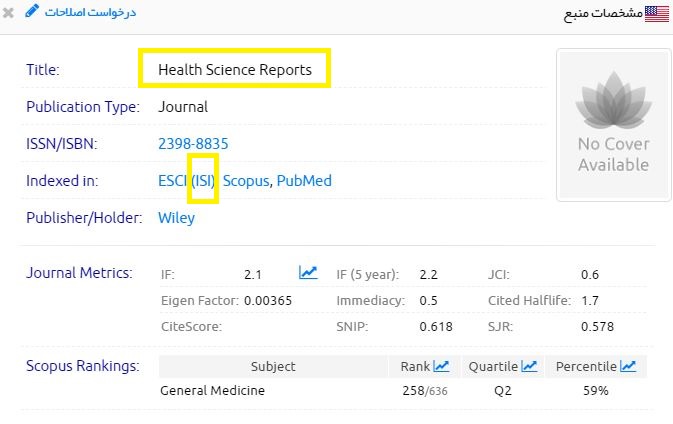This screenshot has height=424, width=673.
Task: Select the Q2 quartile value
Action: (503, 390)
